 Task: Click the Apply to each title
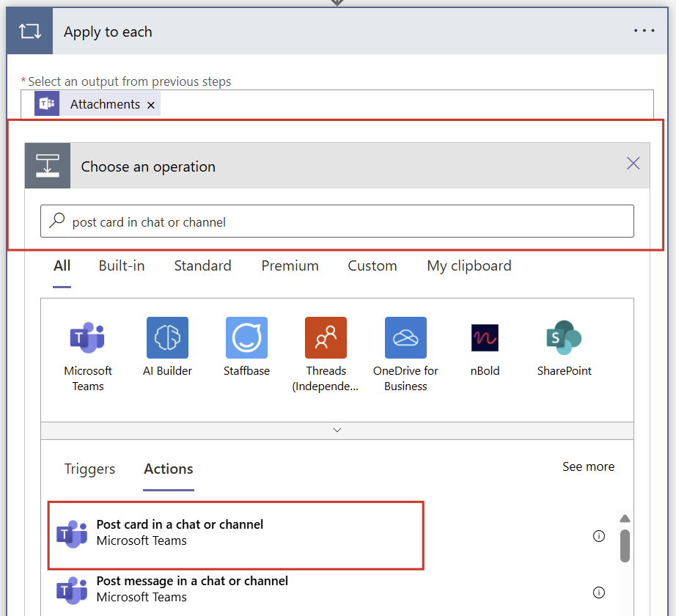108,32
